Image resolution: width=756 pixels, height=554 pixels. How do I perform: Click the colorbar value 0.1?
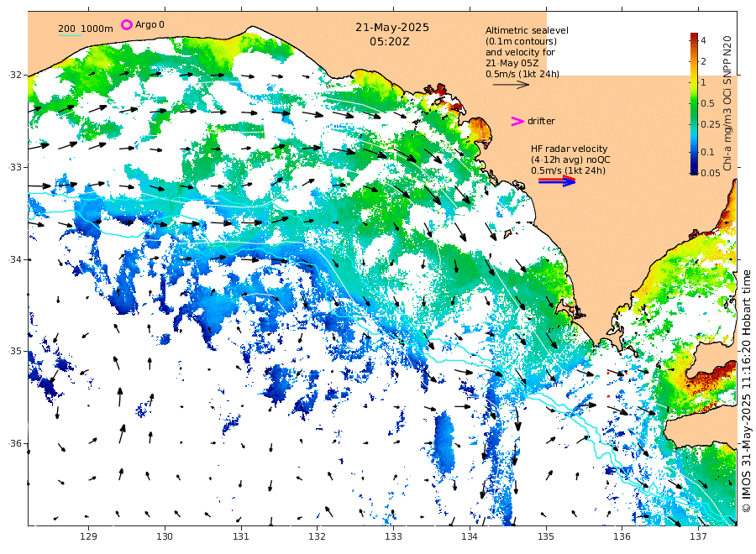[x=707, y=152]
